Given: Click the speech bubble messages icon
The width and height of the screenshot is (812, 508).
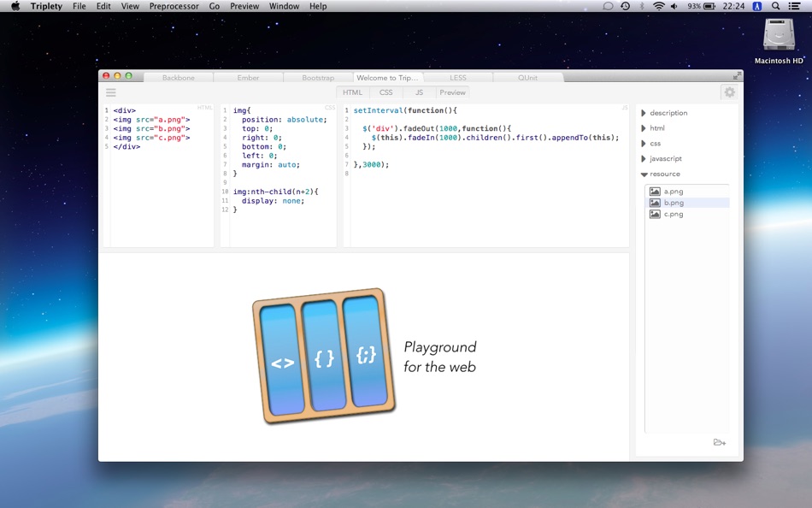Looking at the screenshot, I should click(608, 6).
